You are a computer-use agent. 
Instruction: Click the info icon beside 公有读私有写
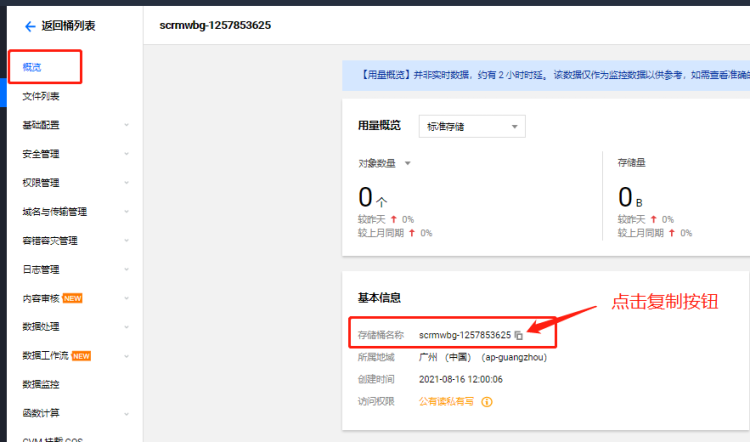pos(488,402)
